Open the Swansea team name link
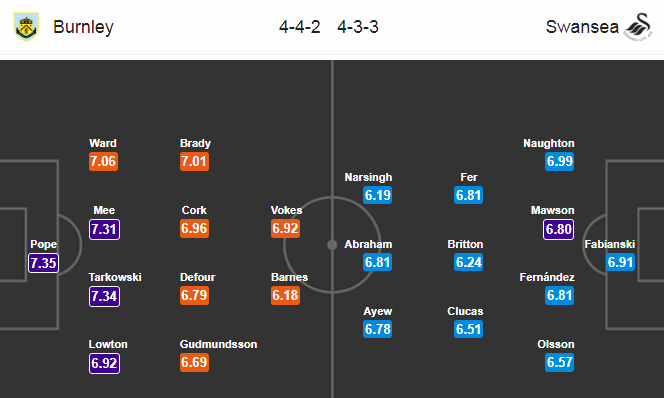This screenshot has height=398, width=665. tap(582, 27)
